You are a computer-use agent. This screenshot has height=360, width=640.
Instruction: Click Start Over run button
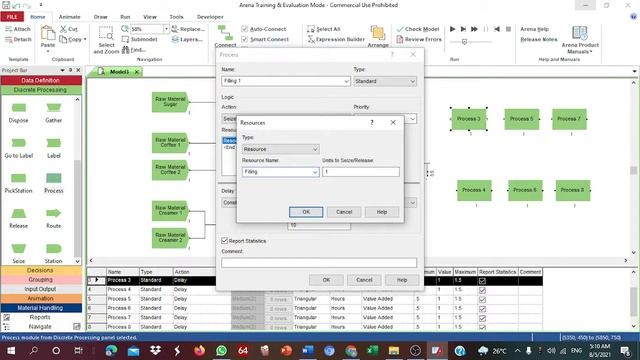click(x=497, y=29)
